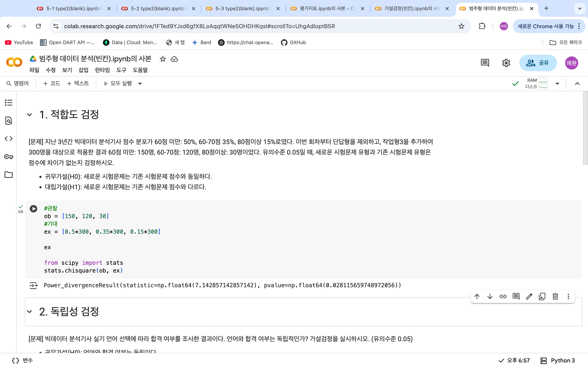Open the YouTube bookmark
This screenshot has height=368, width=588.
click(x=19, y=42)
